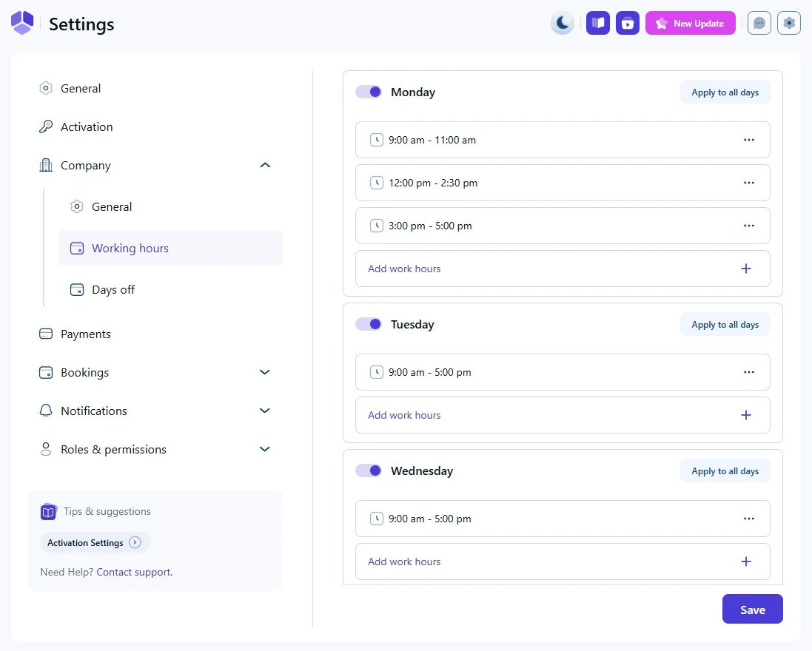
Task: Open the top-right settings gear icon
Action: (x=789, y=23)
